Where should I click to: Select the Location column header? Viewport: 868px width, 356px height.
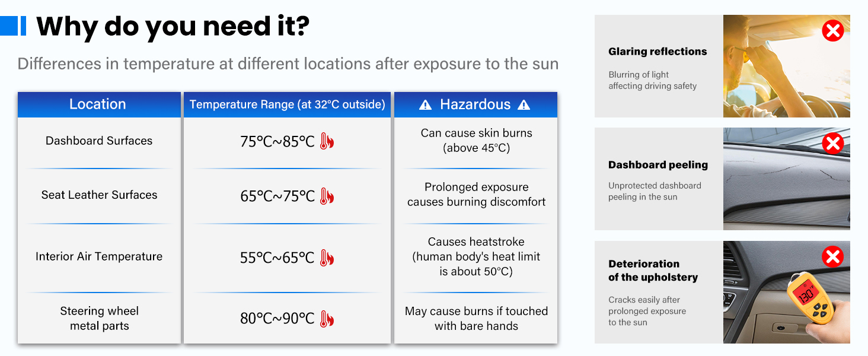click(98, 104)
